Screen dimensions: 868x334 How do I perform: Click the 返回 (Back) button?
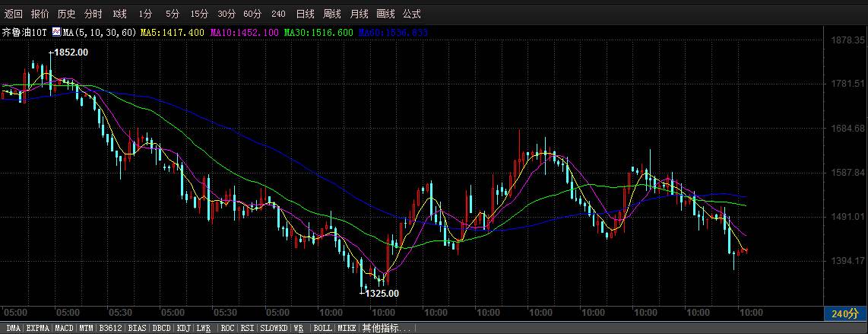click(x=14, y=14)
